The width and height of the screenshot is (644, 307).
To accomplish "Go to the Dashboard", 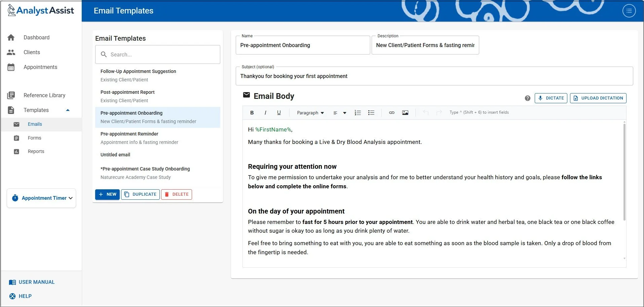I will (37, 37).
